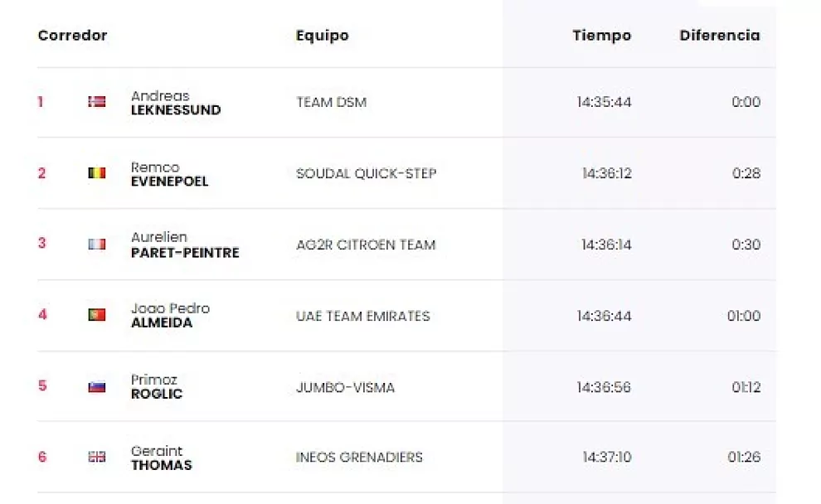Click the France flag icon beside Paret-Peintre

pyautogui.click(x=97, y=245)
